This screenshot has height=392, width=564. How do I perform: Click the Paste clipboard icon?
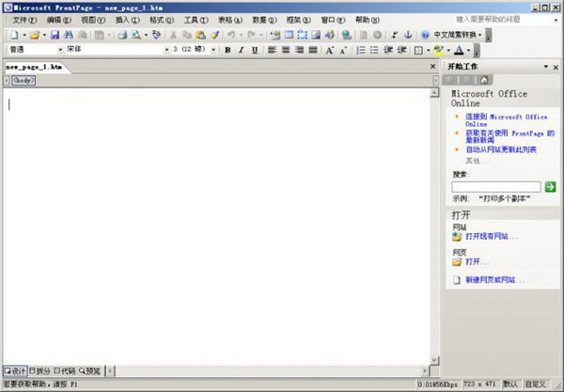click(x=201, y=35)
